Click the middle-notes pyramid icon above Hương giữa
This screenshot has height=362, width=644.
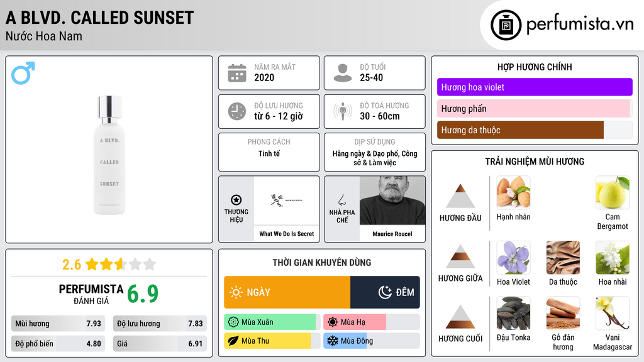click(x=460, y=256)
